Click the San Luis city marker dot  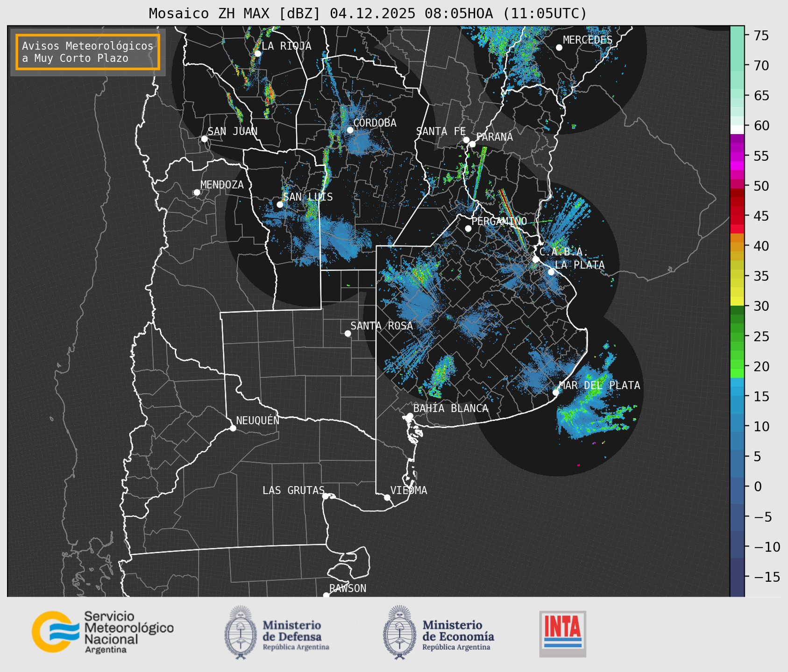click(x=280, y=205)
